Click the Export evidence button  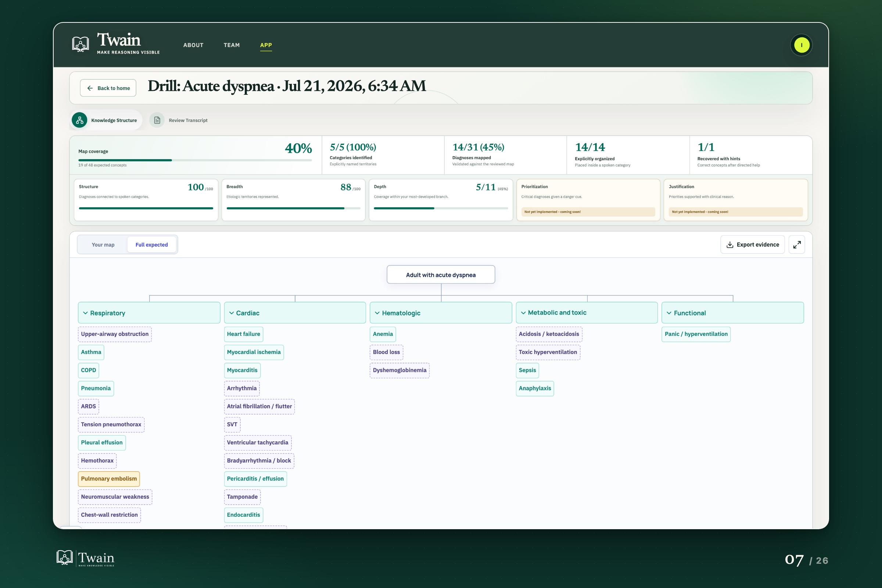click(x=752, y=244)
